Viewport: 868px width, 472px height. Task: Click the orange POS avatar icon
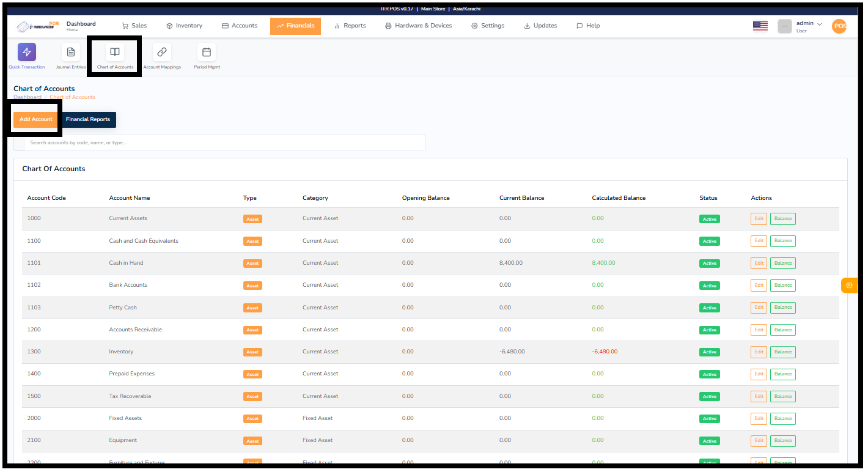(x=839, y=26)
